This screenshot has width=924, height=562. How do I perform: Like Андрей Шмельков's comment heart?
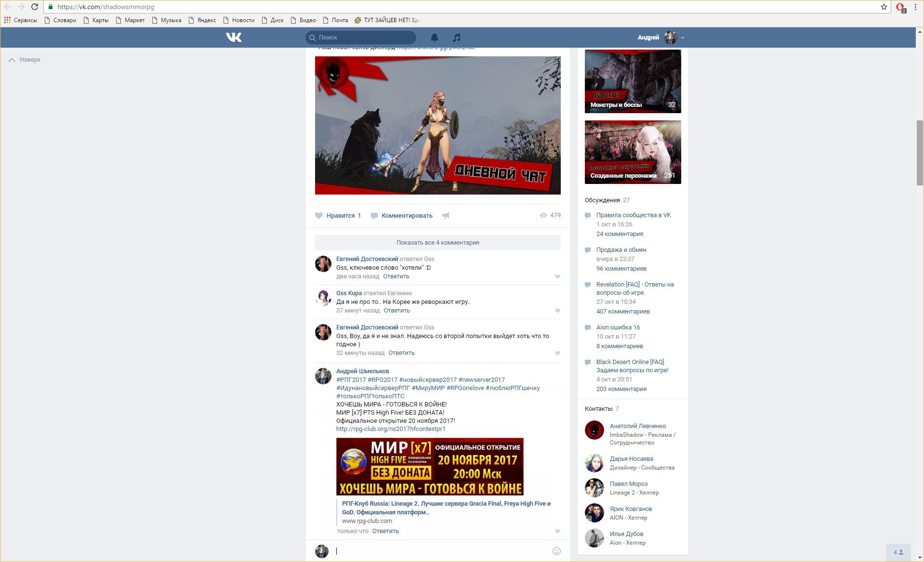pos(557,531)
